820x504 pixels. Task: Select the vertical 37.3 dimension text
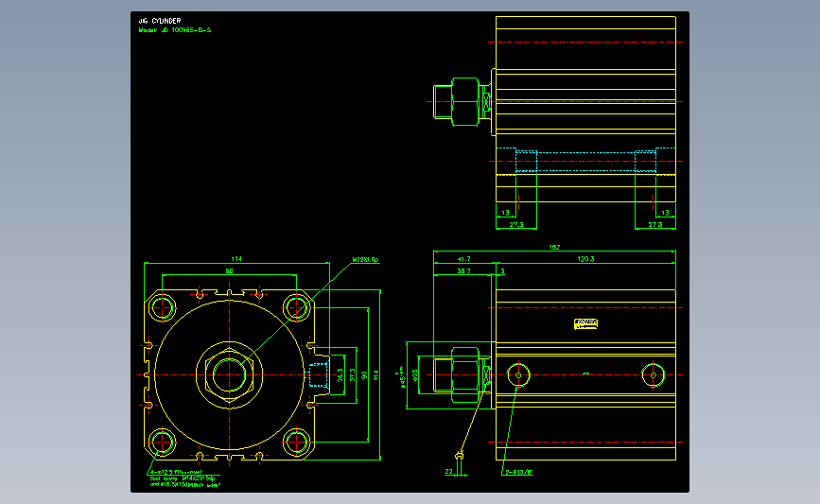tap(352, 374)
